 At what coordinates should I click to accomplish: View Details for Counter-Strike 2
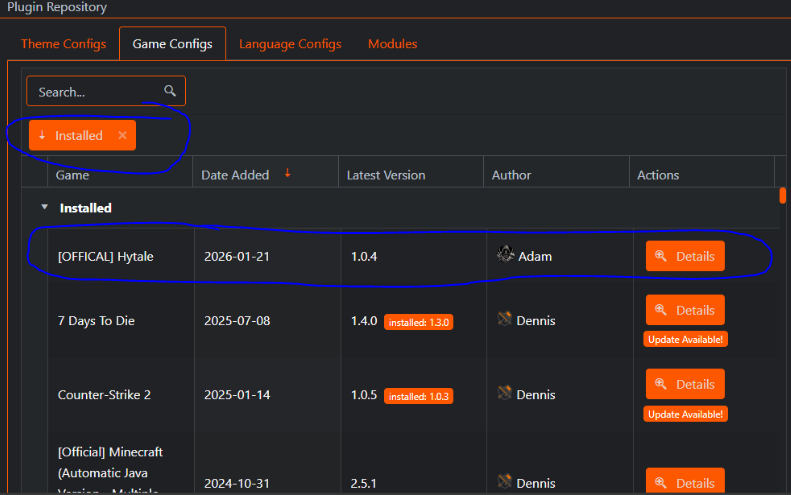point(685,384)
